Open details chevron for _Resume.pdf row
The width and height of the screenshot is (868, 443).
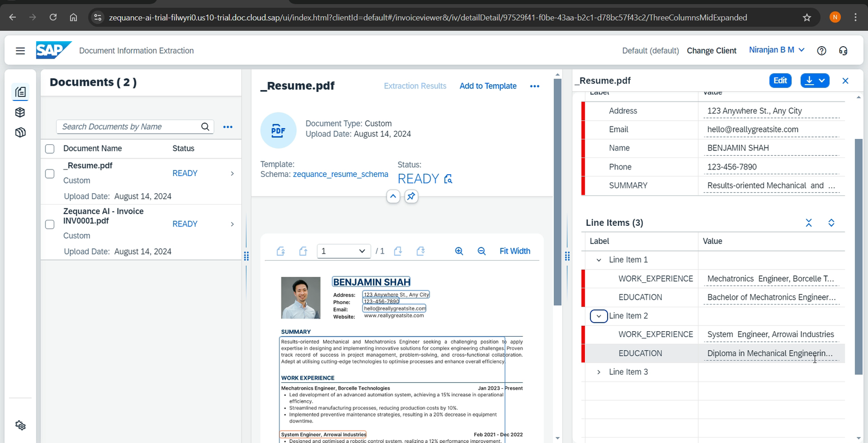pyautogui.click(x=232, y=174)
